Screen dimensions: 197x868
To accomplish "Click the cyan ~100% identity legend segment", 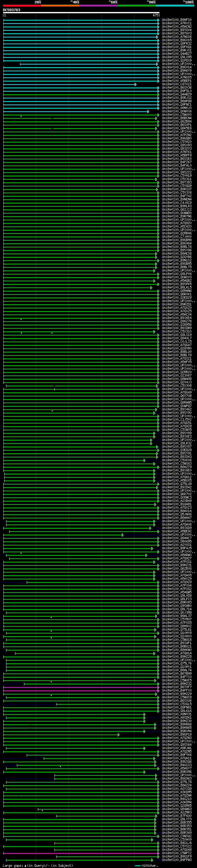I will click(175, 6).
